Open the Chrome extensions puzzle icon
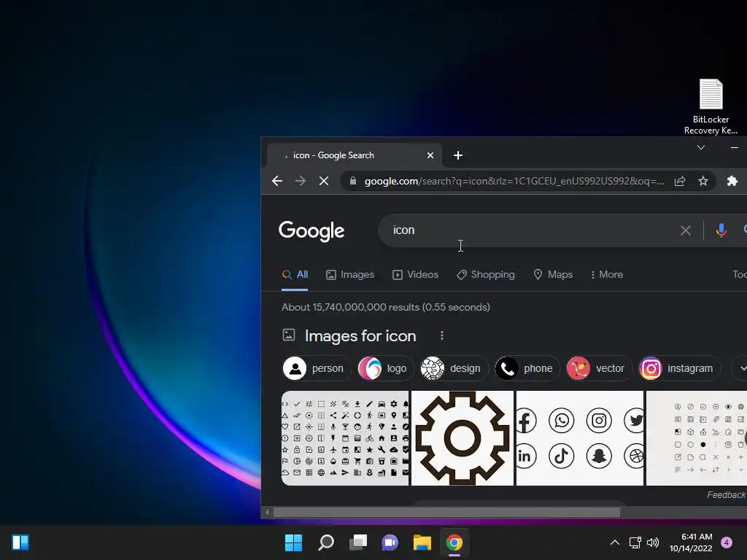Image resolution: width=747 pixels, height=560 pixels. click(x=732, y=181)
